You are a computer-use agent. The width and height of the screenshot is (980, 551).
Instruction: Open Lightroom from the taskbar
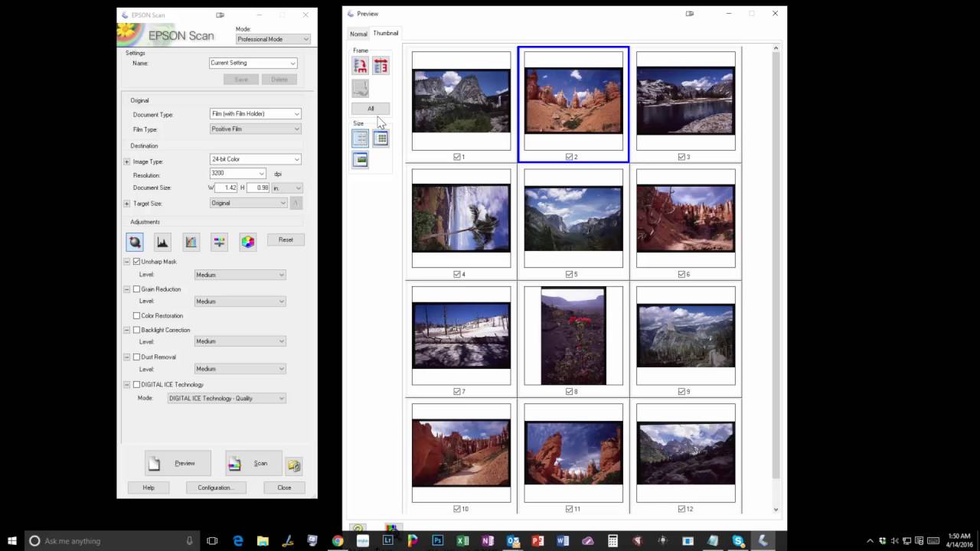pyautogui.click(x=388, y=540)
